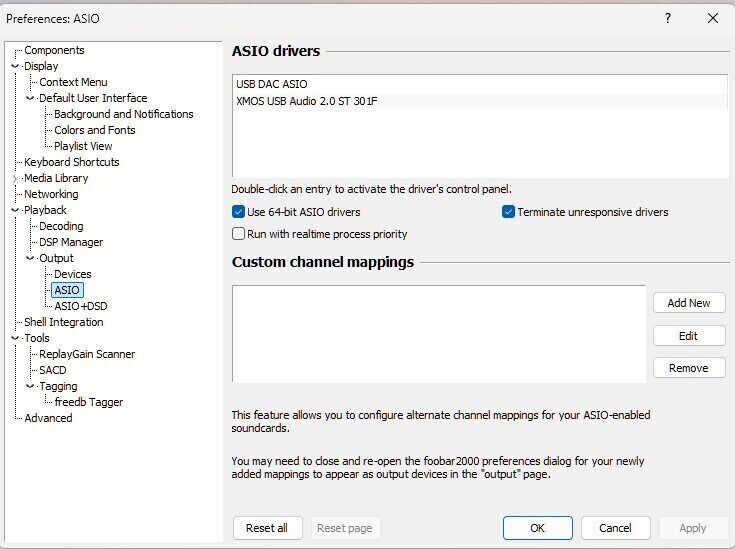The height and width of the screenshot is (549, 735).
Task: Open Colors and Fonts settings
Action: [94, 130]
